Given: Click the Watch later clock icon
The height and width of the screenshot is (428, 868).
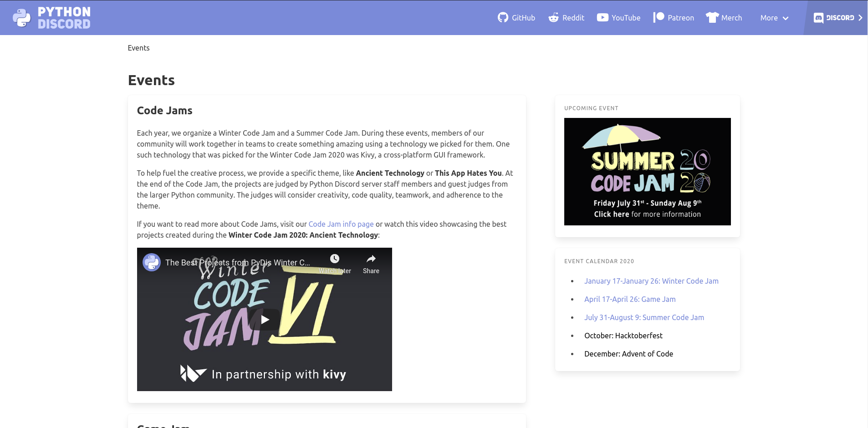Looking at the screenshot, I should tap(335, 259).
